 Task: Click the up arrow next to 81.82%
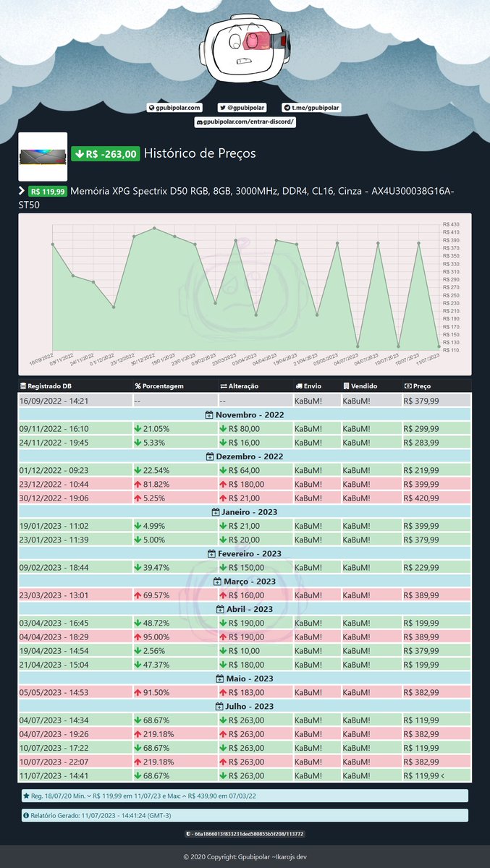click(x=138, y=484)
